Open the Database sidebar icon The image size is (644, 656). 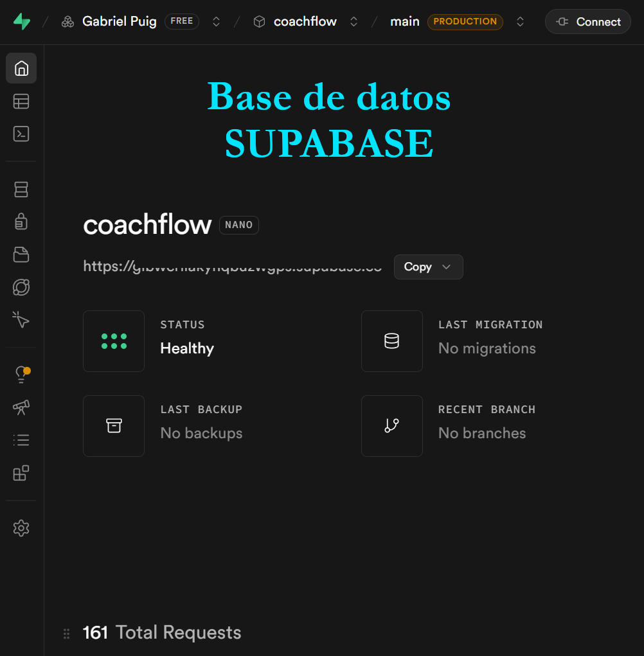point(21,190)
